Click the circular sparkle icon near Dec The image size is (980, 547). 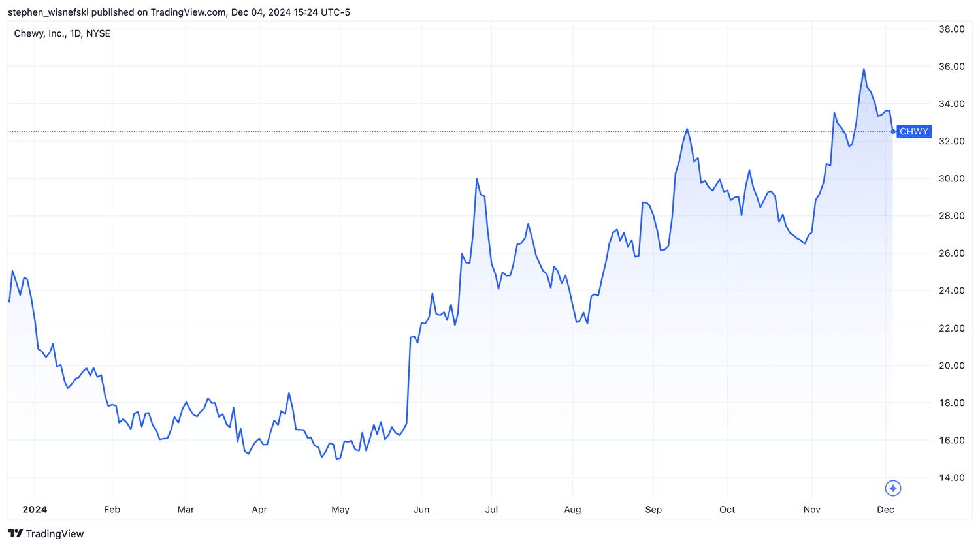(x=893, y=488)
